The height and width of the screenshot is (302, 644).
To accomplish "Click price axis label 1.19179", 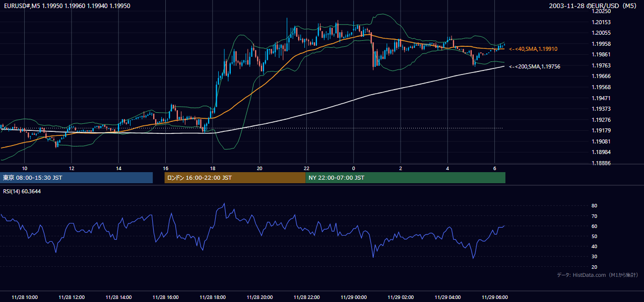I will tap(601, 130).
